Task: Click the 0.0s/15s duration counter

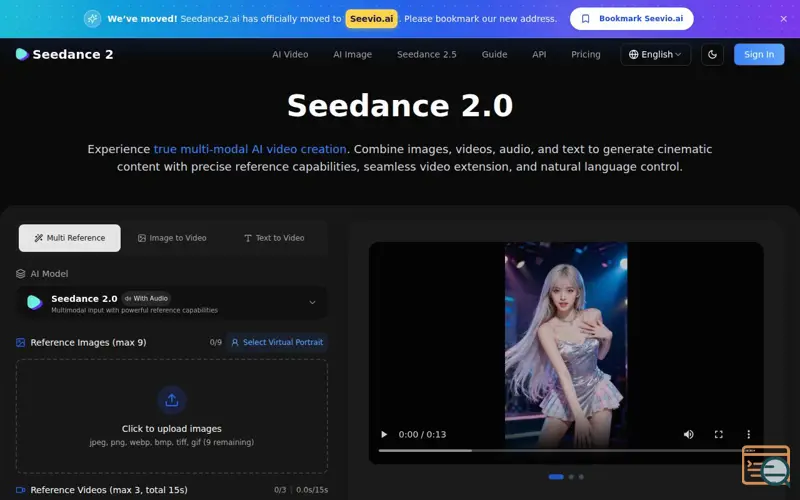Action: [312, 490]
